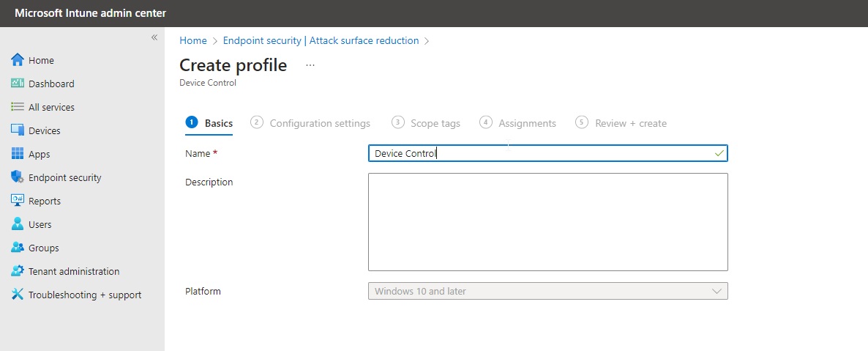Open Home text in the left navigation

pyautogui.click(x=41, y=60)
